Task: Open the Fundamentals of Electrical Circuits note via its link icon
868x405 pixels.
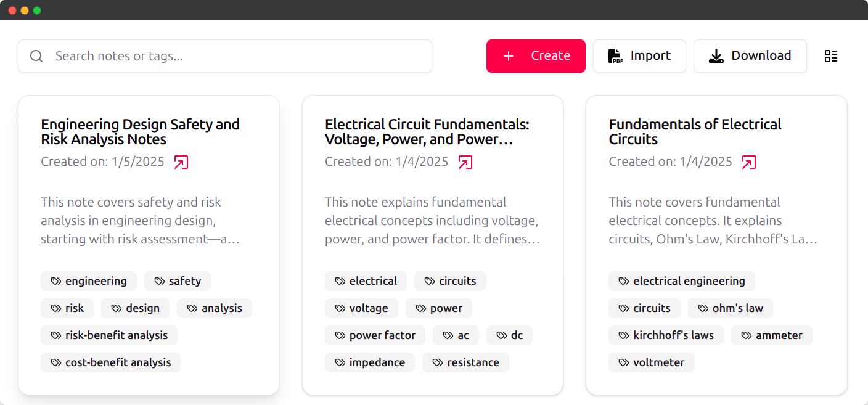Action: (748, 162)
